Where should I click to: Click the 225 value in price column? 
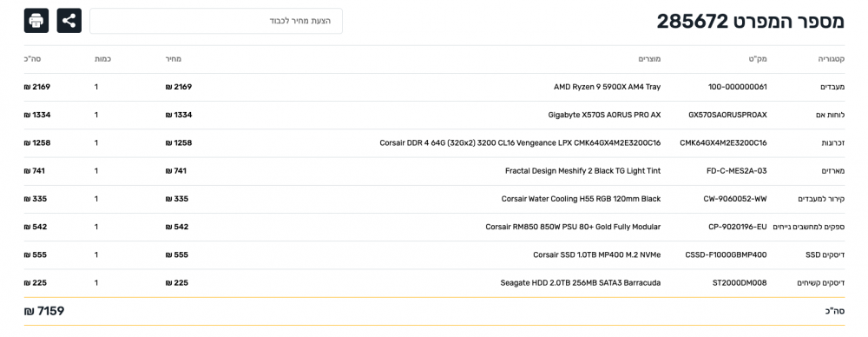(x=177, y=282)
